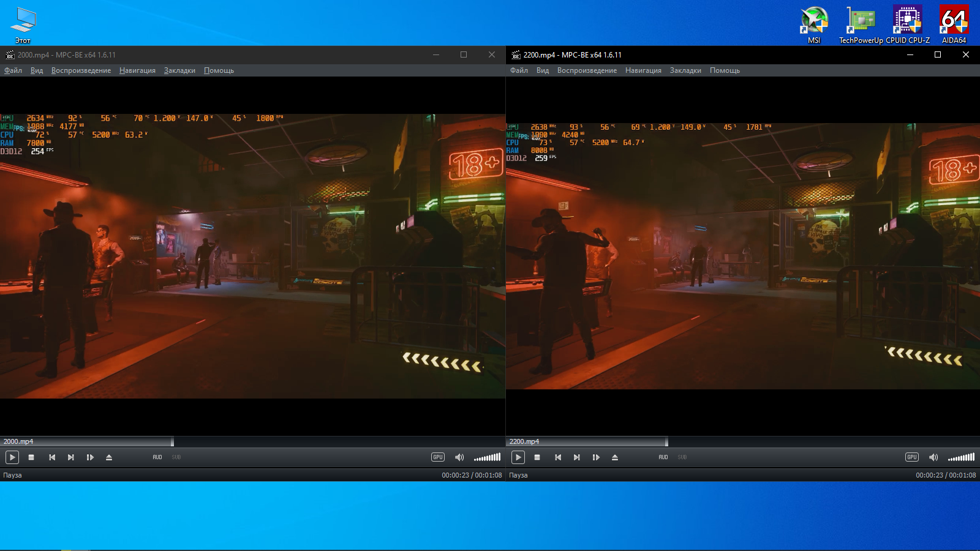Go to next file in 2000.mp4 player
This screenshot has height=551, width=980.
point(71,457)
